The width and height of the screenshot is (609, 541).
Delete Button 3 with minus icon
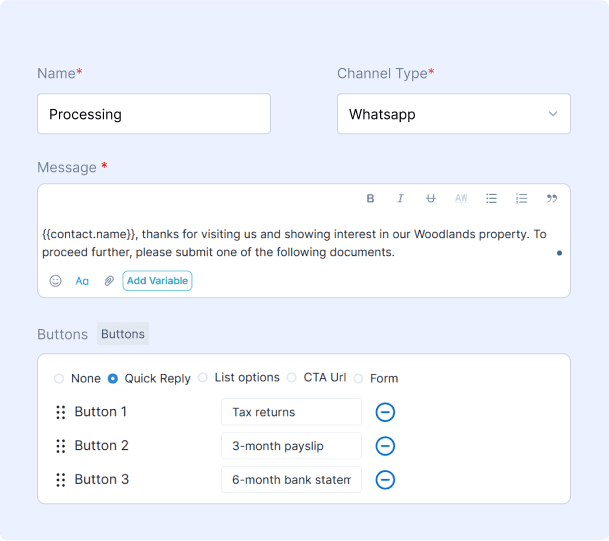tap(385, 480)
